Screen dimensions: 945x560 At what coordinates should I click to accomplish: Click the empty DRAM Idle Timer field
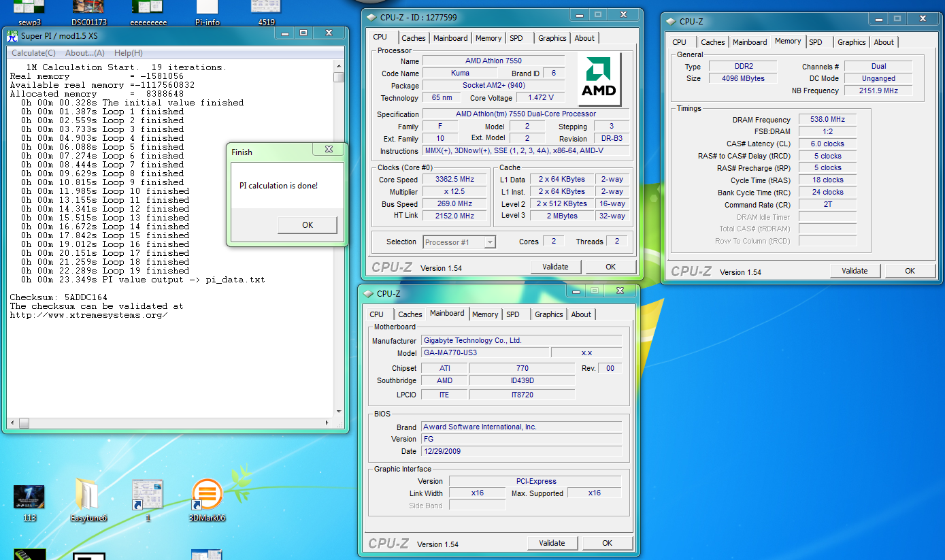click(x=827, y=217)
